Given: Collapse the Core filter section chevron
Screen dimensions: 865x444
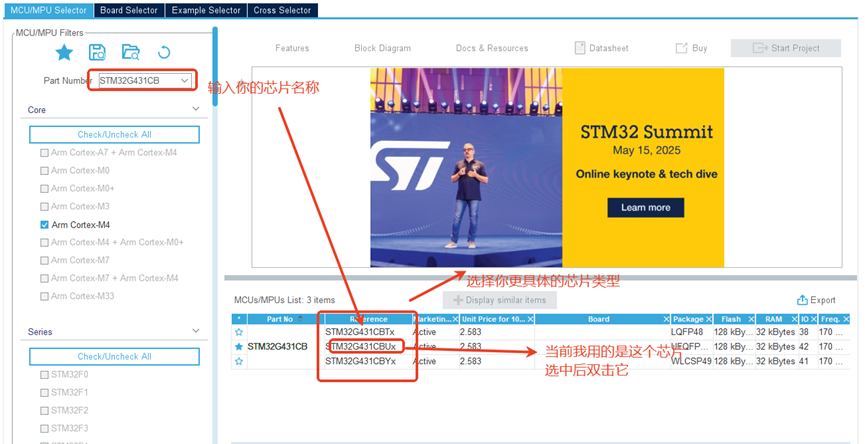Looking at the screenshot, I should pyautogui.click(x=195, y=109).
